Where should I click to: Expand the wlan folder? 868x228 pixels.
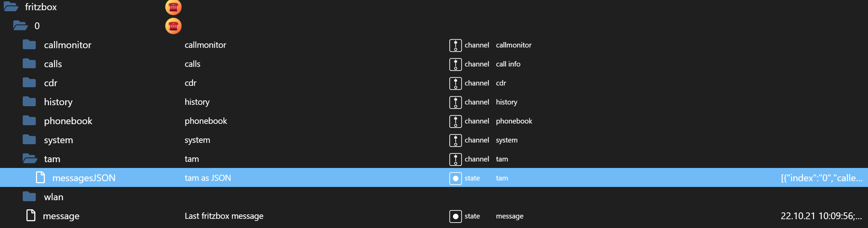[x=29, y=197]
